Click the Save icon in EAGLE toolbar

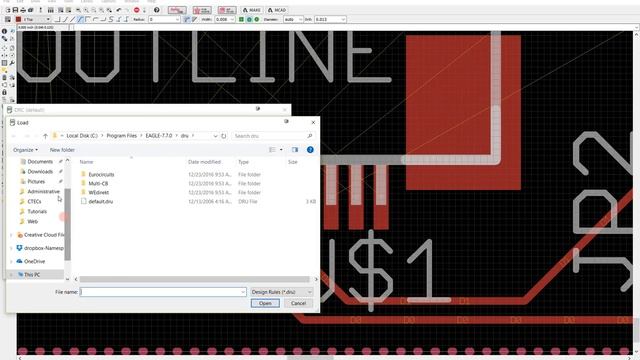pos(15,10)
